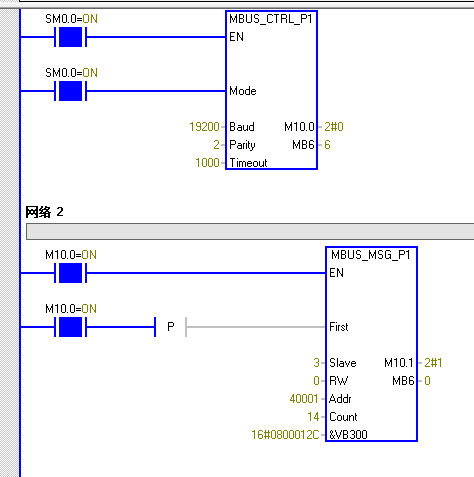Screen dimensions: 474x477
Task: Click the network 2 comment bar
Action: (250, 232)
